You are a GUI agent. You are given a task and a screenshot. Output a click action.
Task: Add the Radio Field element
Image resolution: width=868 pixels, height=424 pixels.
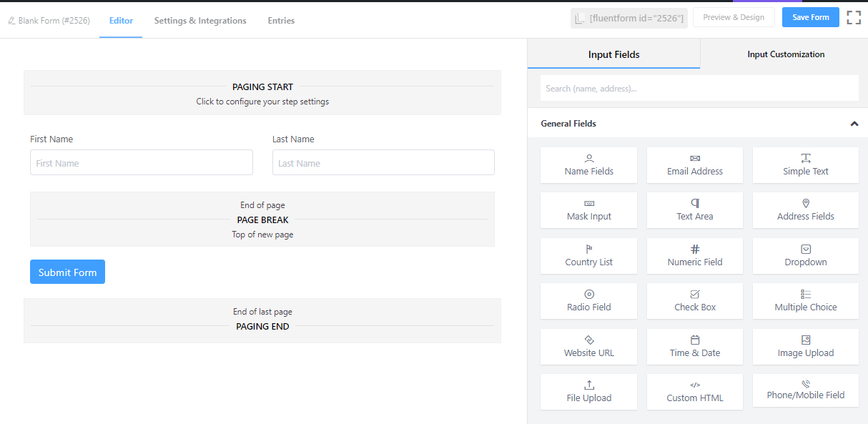[588, 301]
